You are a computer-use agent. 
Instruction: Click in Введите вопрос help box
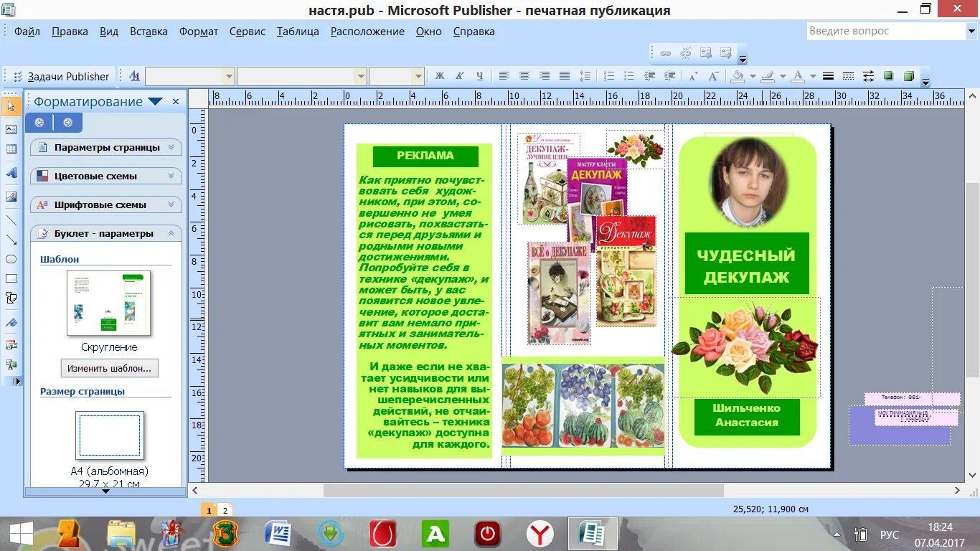[886, 31]
